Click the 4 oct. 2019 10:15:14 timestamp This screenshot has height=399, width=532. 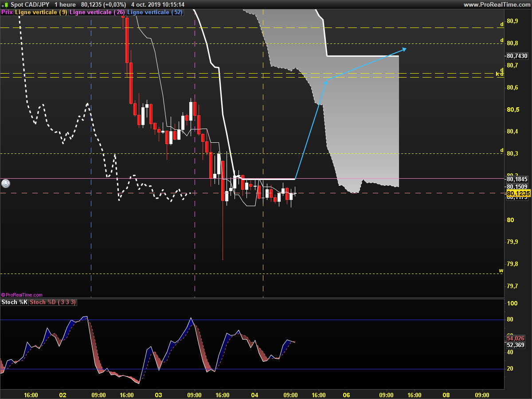click(x=158, y=4)
